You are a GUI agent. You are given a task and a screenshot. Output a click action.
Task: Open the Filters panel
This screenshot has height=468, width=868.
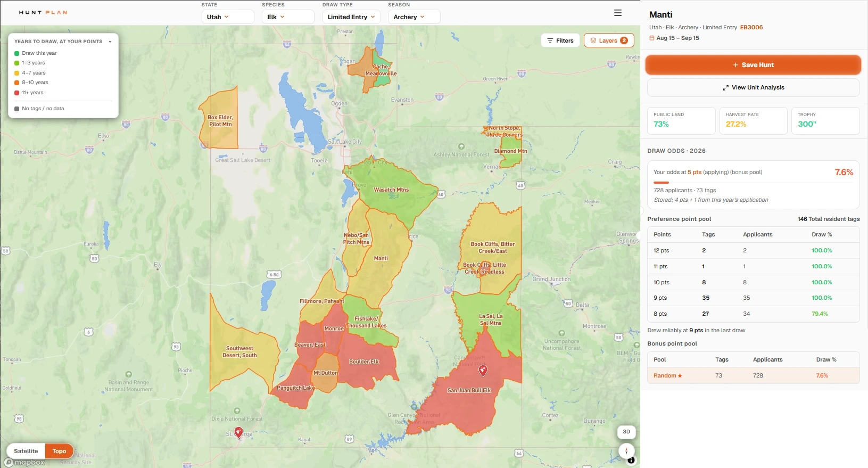[560, 40]
